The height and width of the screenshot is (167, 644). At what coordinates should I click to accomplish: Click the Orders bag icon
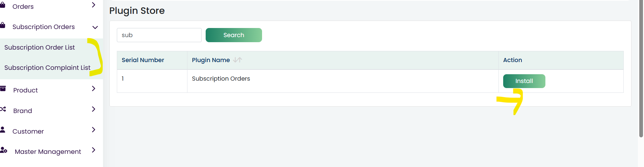(2, 5)
